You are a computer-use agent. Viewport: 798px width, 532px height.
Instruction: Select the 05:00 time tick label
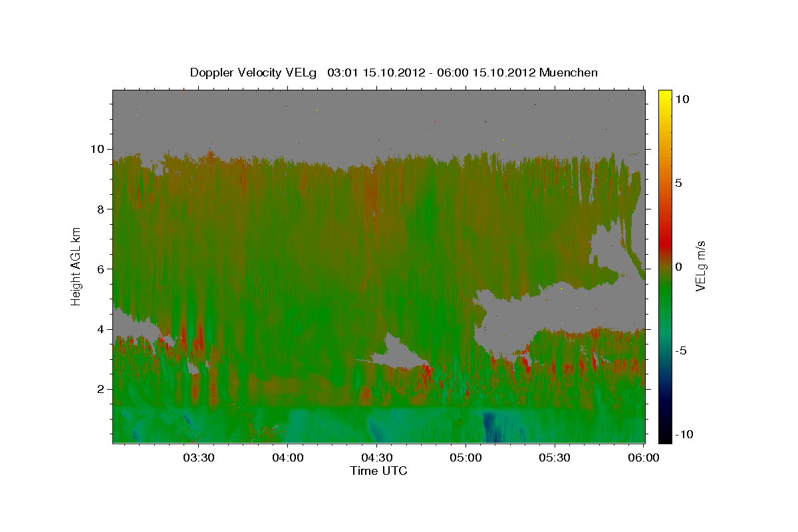(465, 458)
